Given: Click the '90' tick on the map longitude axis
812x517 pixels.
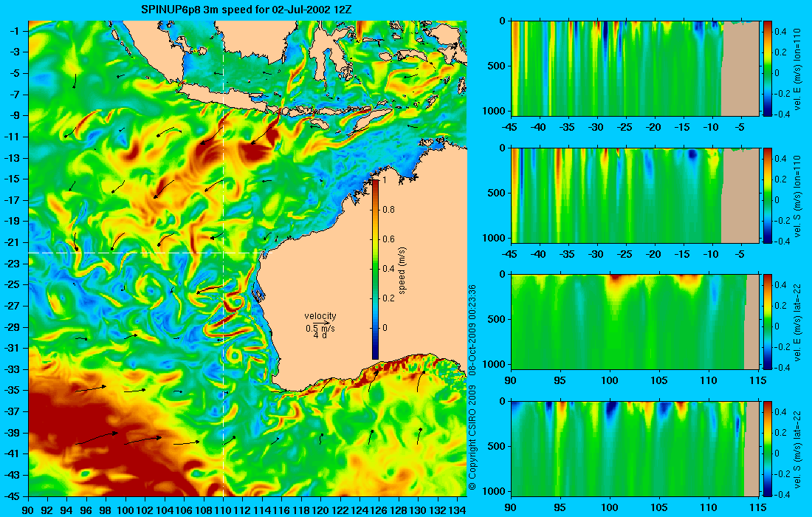Looking at the screenshot, I should tap(28, 510).
